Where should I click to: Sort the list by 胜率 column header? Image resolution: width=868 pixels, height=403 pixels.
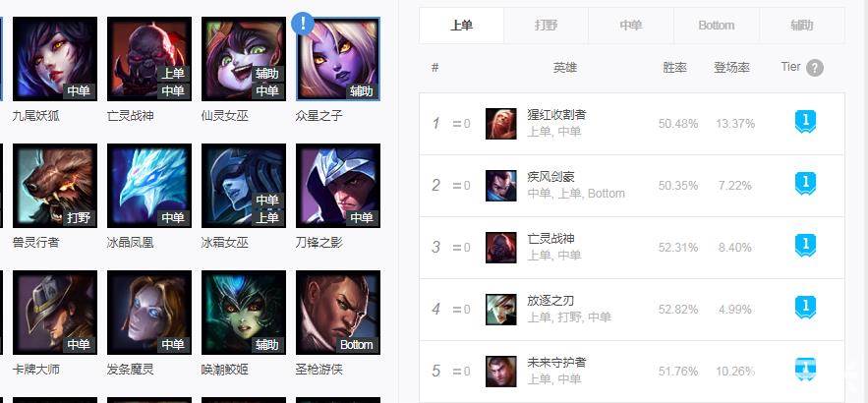click(674, 68)
